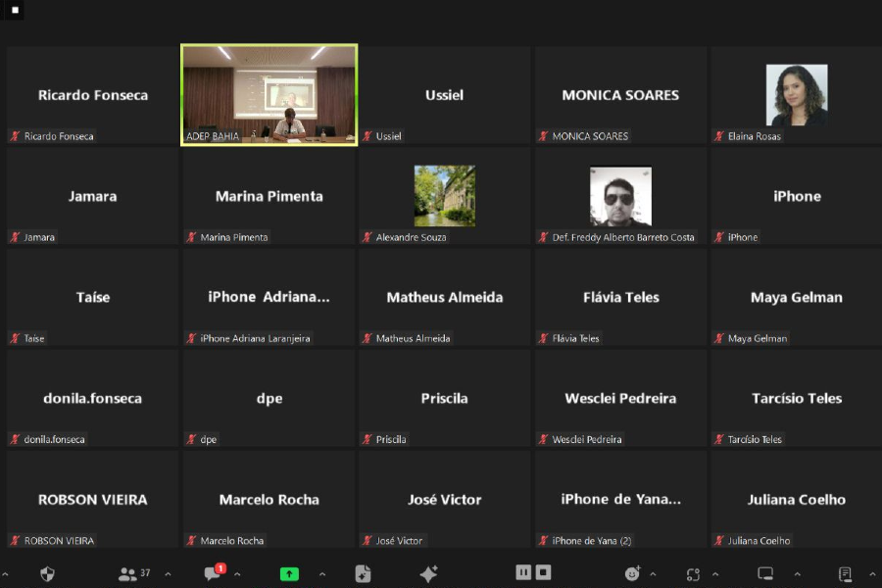Screen dimensions: 882x588
Task: Open the Whiteboards icon
Action: [765, 574]
